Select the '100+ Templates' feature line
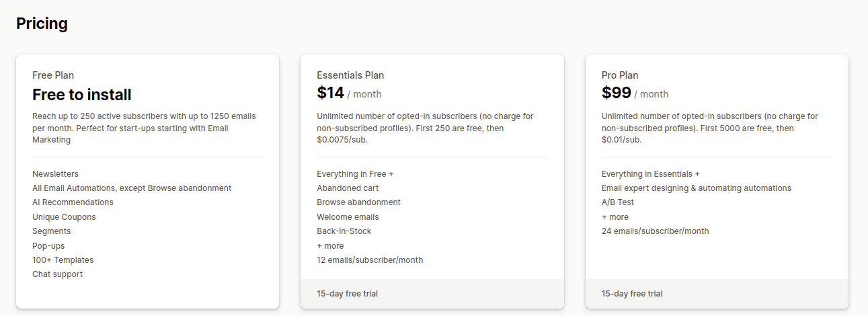868x316 pixels. (63, 260)
